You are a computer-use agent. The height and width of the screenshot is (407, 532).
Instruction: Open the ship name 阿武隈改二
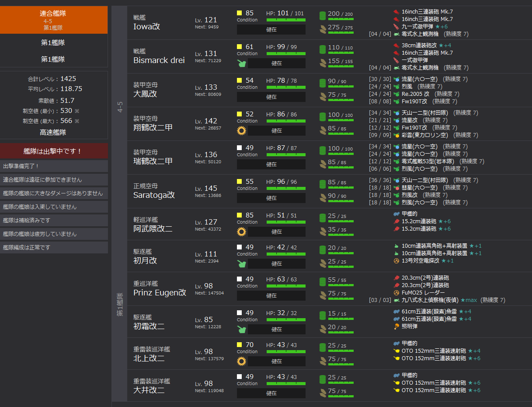pyautogui.click(x=153, y=229)
